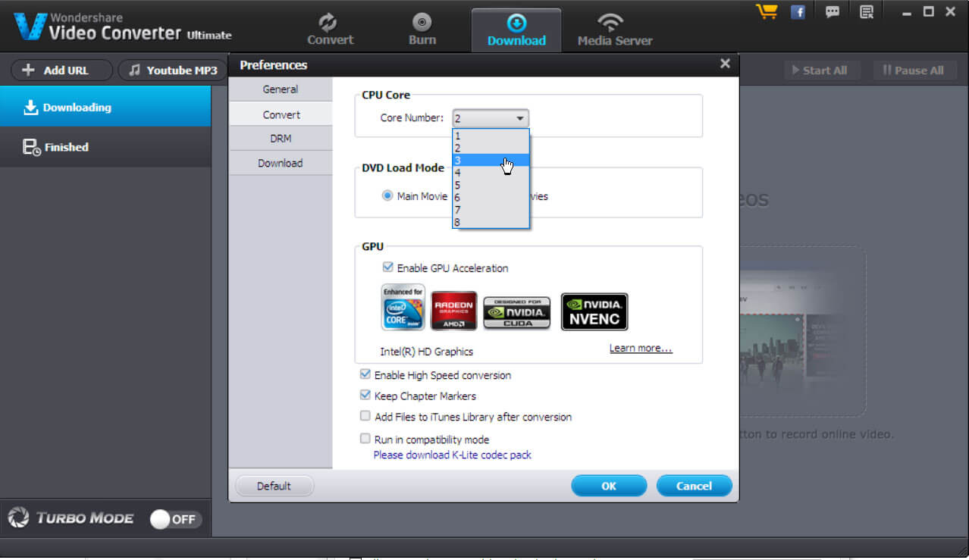Click the Pause All button
Viewport: 969px width, 560px height.
pyautogui.click(x=914, y=70)
